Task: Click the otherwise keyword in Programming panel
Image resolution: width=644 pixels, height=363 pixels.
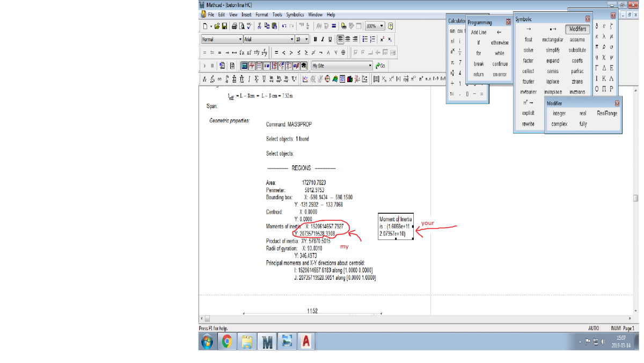Action: pyautogui.click(x=500, y=43)
